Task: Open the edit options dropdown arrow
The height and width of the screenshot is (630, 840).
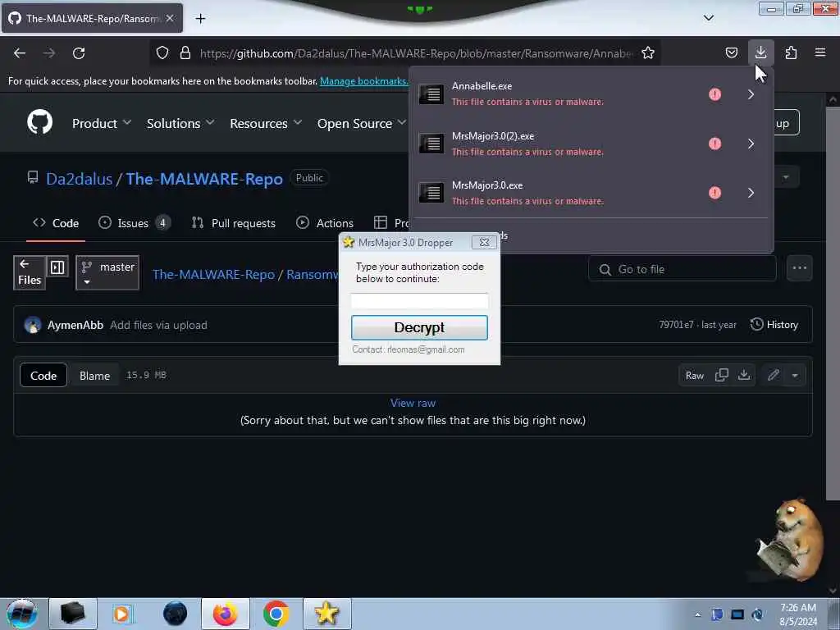Action: (x=795, y=376)
